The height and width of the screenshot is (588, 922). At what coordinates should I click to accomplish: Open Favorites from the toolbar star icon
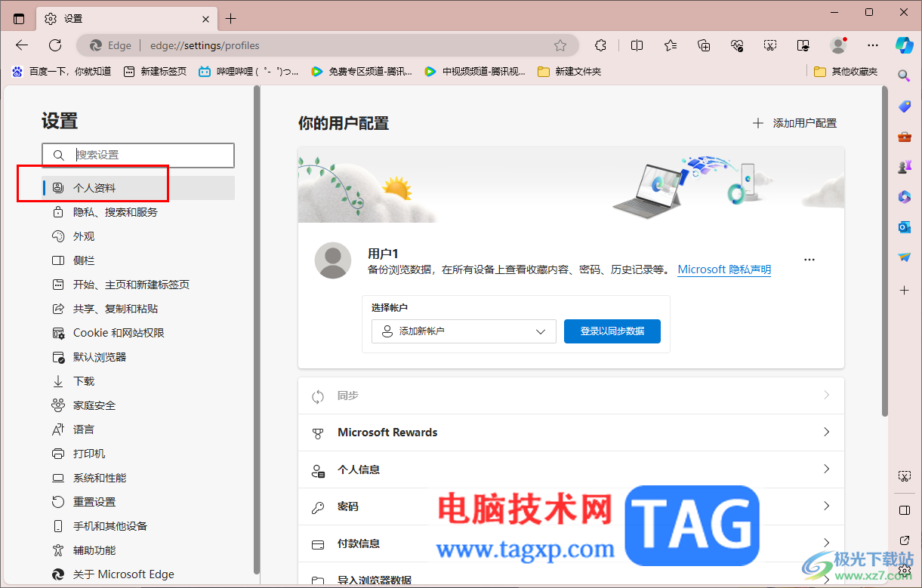670,45
